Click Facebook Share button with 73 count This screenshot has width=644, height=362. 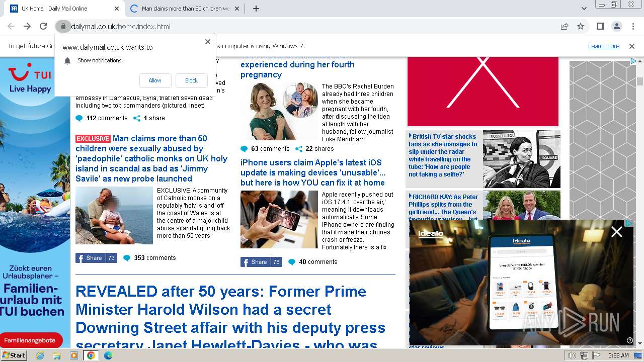(x=96, y=258)
